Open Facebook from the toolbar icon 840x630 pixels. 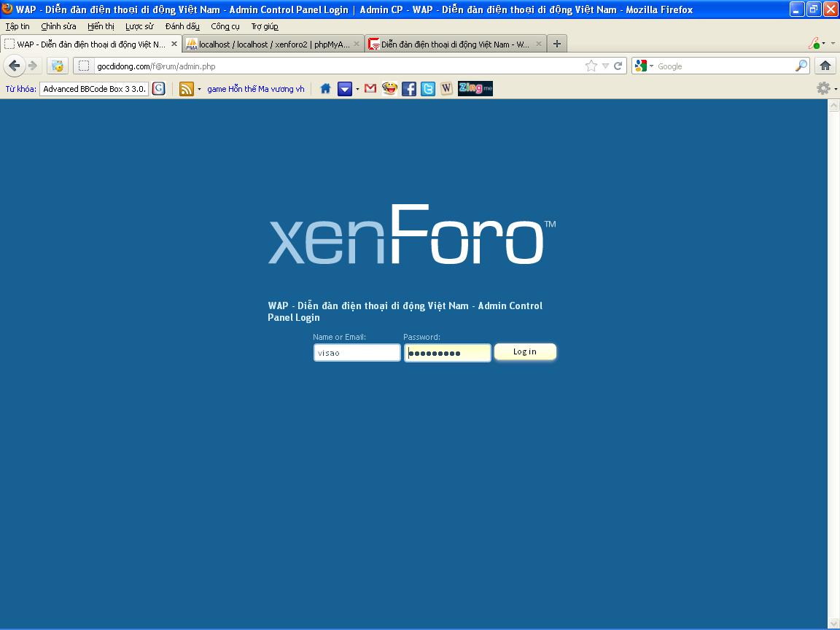(409, 89)
